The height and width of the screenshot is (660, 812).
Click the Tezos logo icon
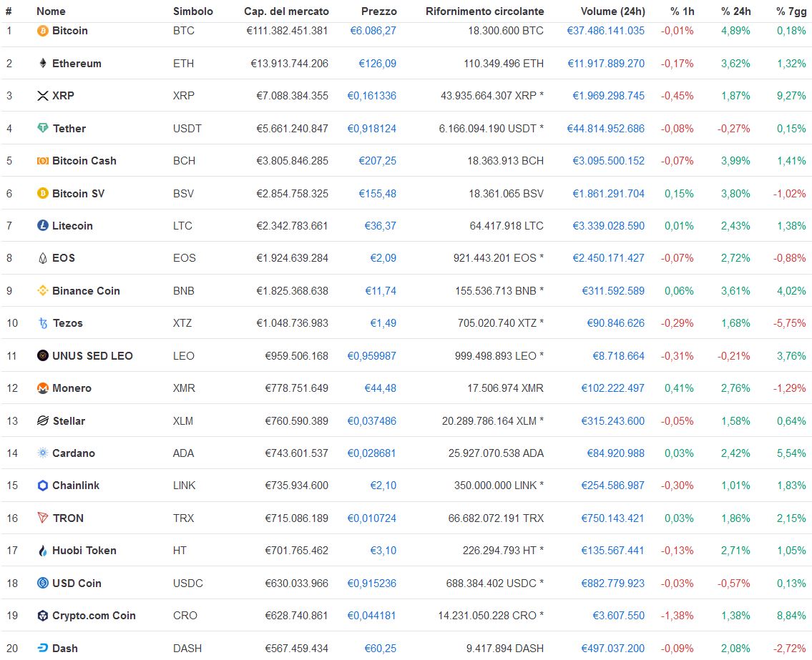tap(42, 323)
